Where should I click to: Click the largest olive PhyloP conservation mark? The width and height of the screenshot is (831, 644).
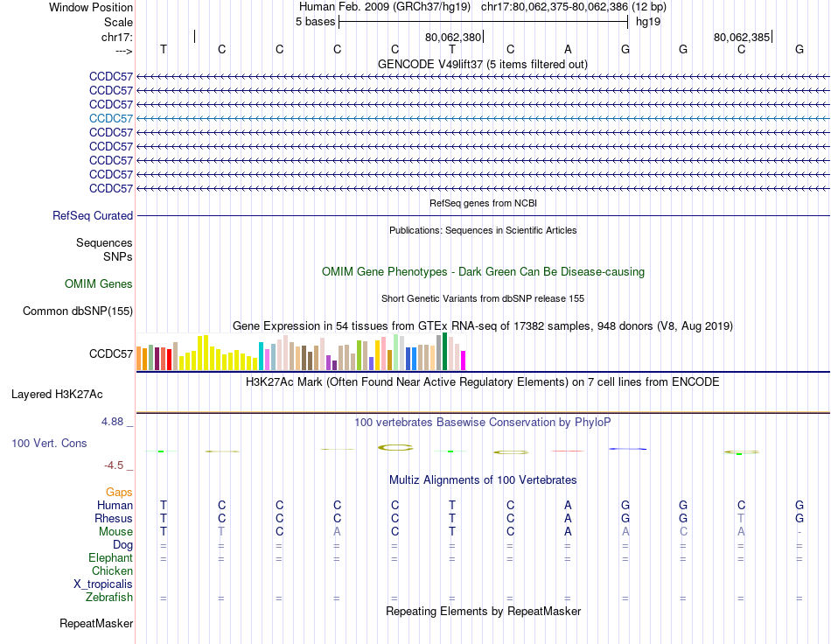[x=395, y=448]
